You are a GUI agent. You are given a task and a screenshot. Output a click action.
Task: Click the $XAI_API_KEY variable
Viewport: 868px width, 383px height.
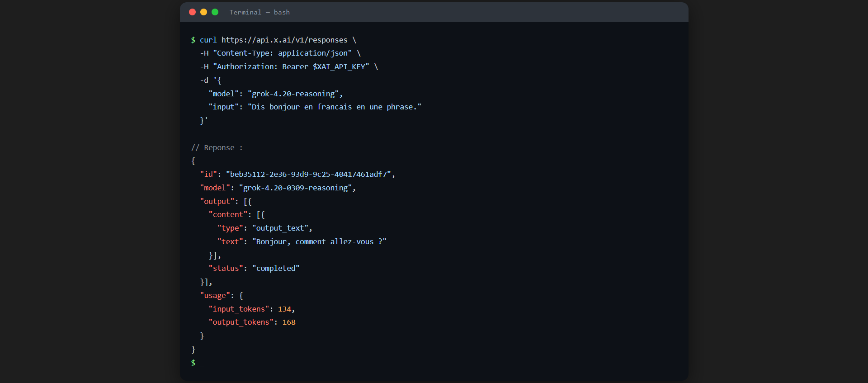pyautogui.click(x=339, y=67)
